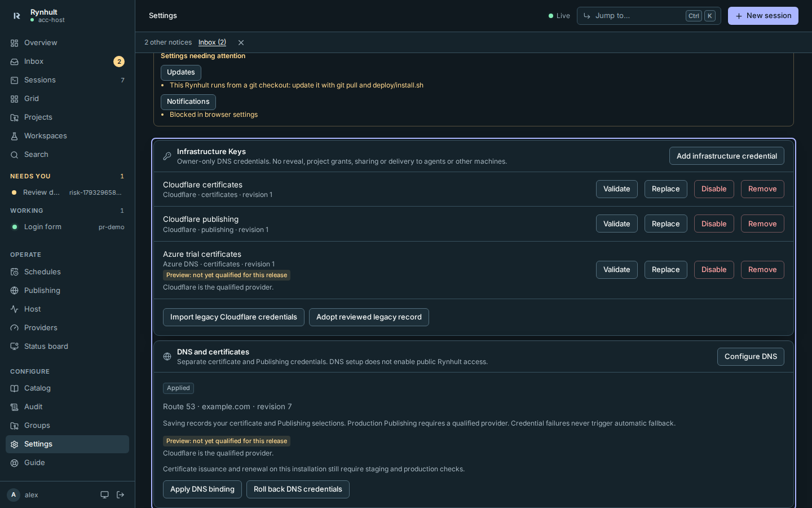Open Catalog under Configure

[67, 388]
